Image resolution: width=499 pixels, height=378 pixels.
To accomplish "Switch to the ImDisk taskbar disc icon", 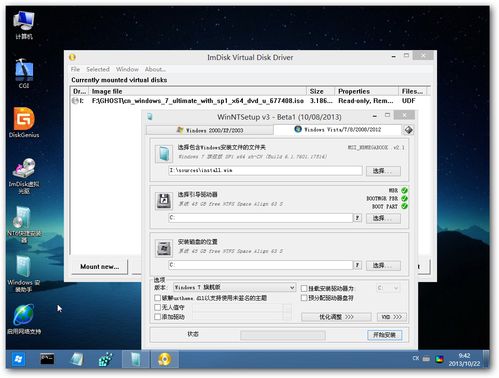I will point(164,359).
